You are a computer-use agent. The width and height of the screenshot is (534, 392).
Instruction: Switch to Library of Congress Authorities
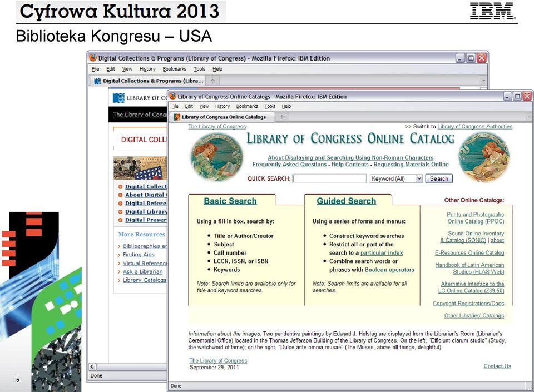click(474, 127)
